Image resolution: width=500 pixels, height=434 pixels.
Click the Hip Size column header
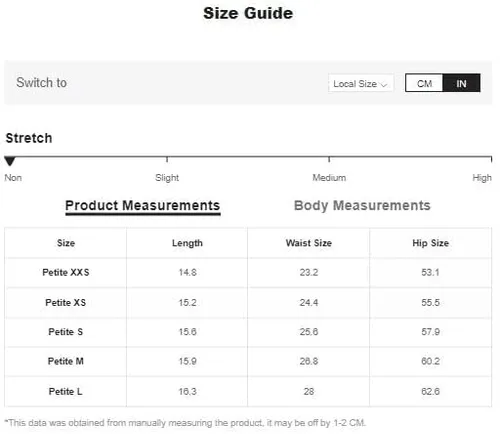[x=430, y=243]
